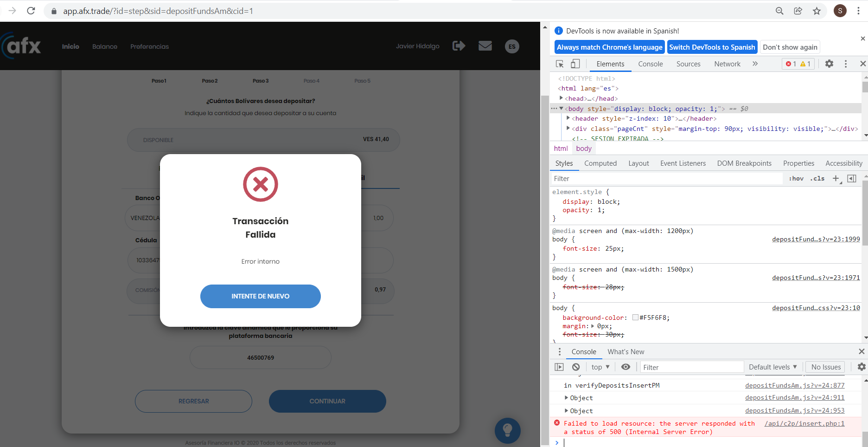Image resolution: width=868 pixels, height=447 pixels.
Task: Open the top context dropdown
Action: (600, 367)
